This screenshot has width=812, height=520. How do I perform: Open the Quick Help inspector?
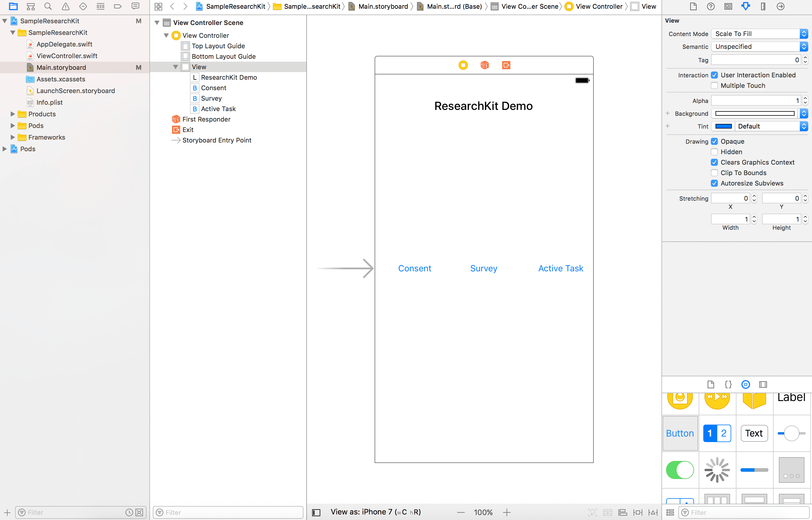tap(711, 6)
